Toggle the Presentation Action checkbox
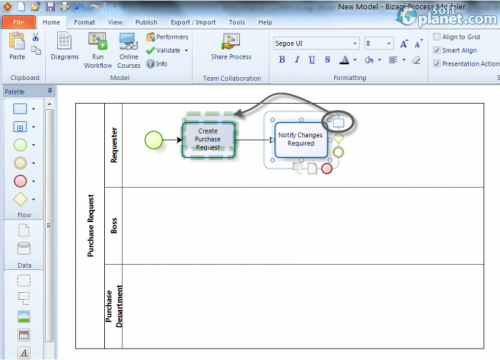 click(437, 63)
